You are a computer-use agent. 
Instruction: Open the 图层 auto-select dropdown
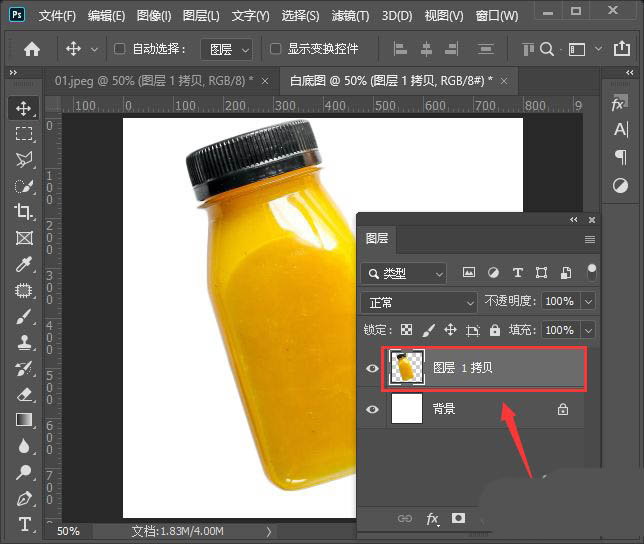click(x=227, y=49)
